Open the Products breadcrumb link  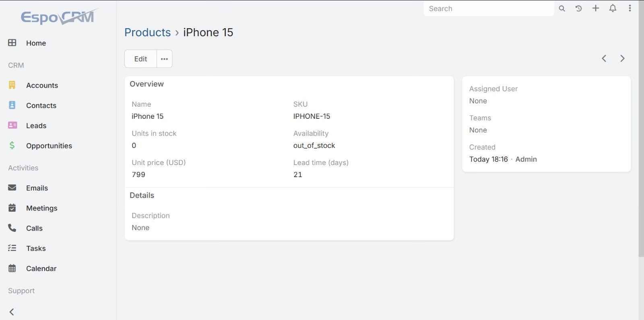(148, 32)
